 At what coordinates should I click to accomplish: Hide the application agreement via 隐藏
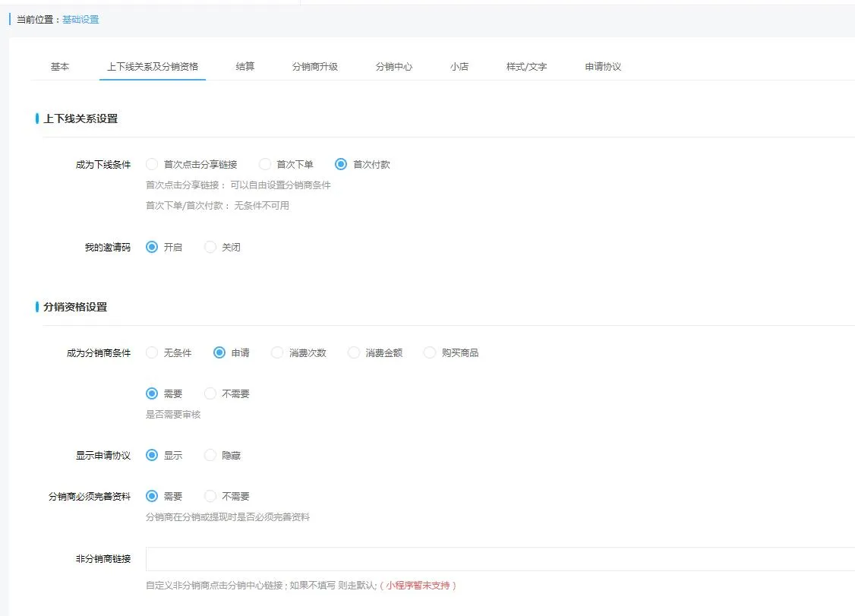point(210,455)
